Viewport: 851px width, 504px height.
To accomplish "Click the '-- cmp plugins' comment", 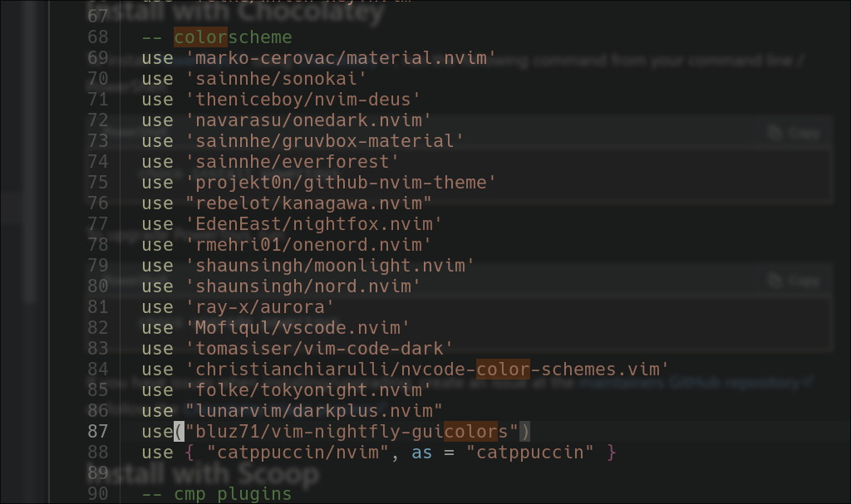I will (217, 494).
